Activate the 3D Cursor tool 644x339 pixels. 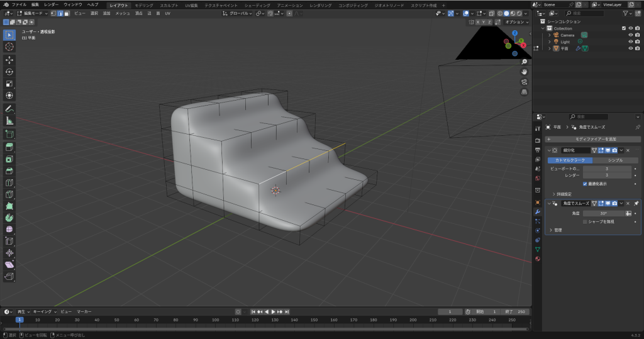click(x=9, y=47)
